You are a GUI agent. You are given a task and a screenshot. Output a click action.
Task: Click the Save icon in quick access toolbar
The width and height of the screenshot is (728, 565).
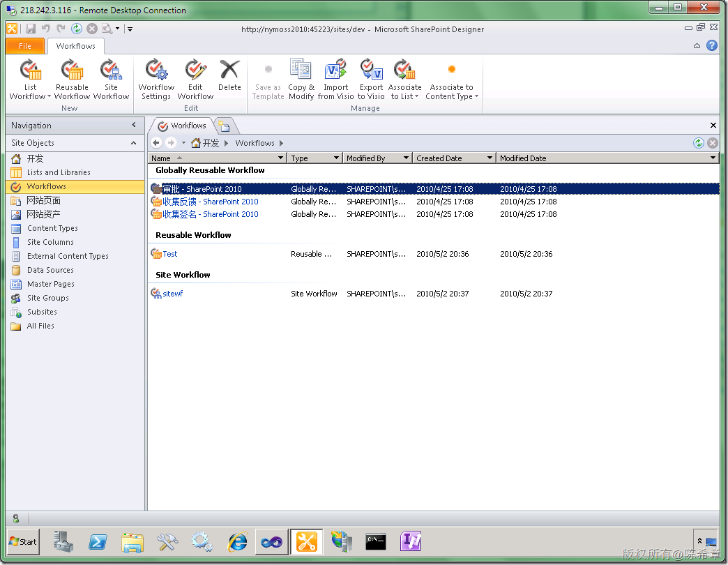pyautogui.click(x=31, y=29)
